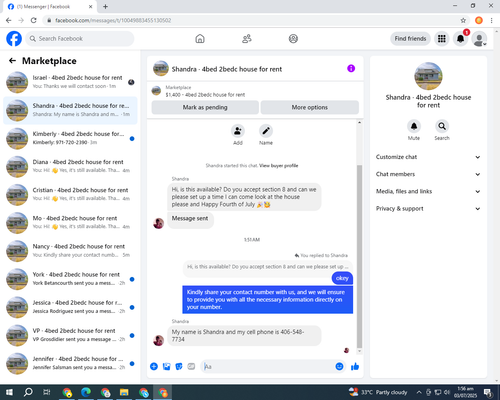The height and width of the screenshot is (400, 500).
Task: Select the Messenger Facebook browser tab
Action: 50,7
